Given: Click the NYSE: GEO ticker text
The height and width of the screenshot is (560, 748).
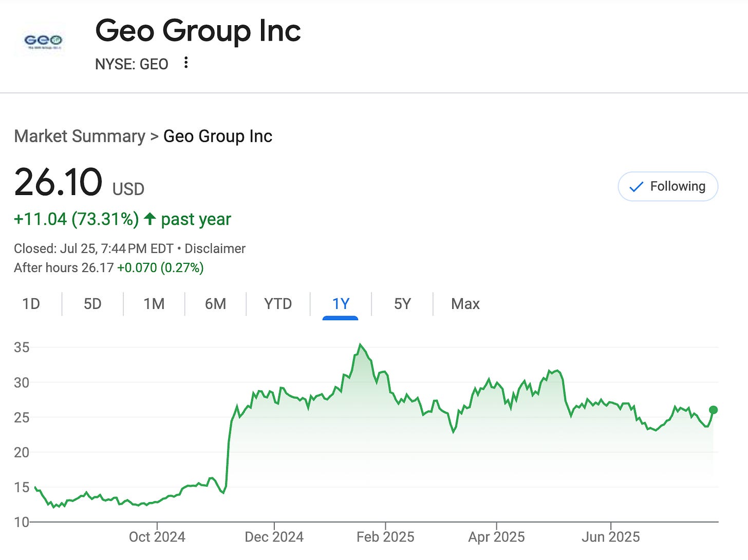Looking at the screenshot, I should (x=132, y=64).
